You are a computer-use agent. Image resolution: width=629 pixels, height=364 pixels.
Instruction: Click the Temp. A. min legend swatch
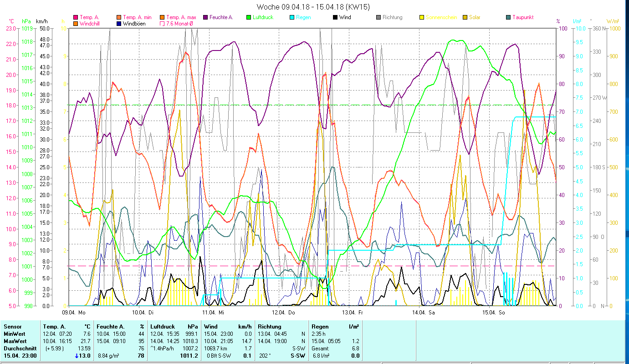click(x=118, y=18)
